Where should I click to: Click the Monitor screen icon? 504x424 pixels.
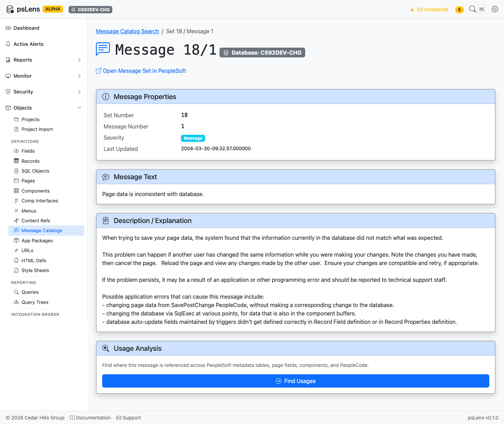point(8,76)
